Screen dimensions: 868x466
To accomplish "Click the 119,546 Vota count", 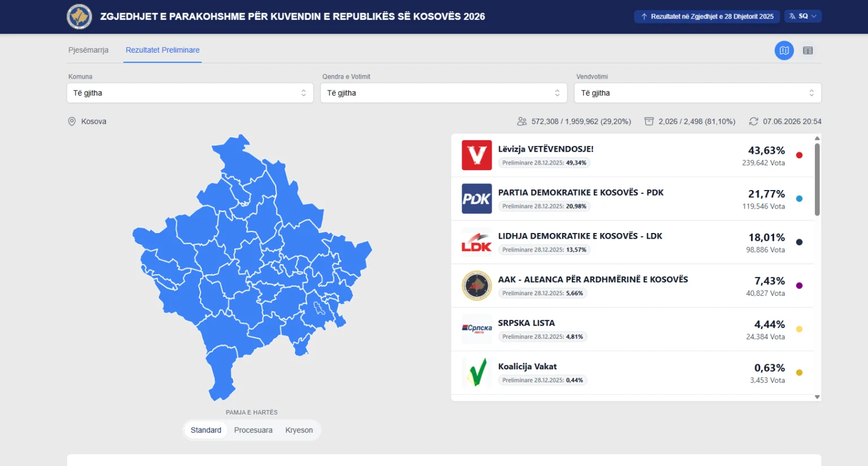I will pyautogui.click(x=763, y=206).
